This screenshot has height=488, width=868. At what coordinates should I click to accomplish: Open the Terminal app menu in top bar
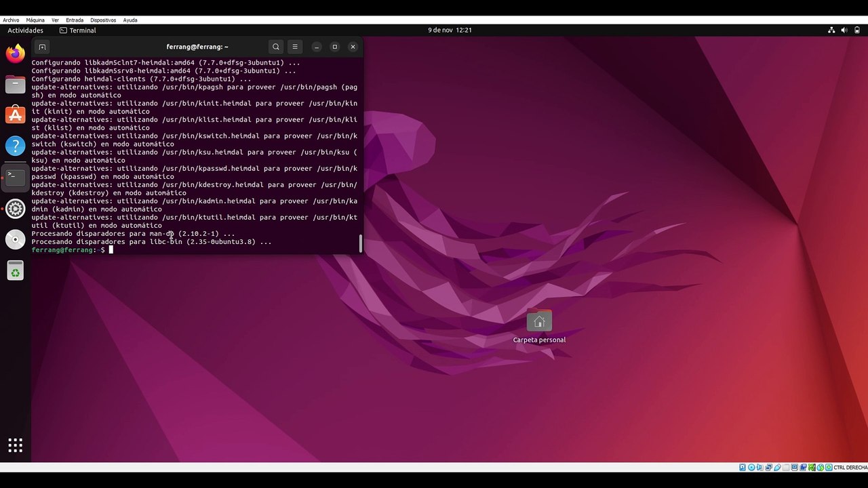(78, 30)
